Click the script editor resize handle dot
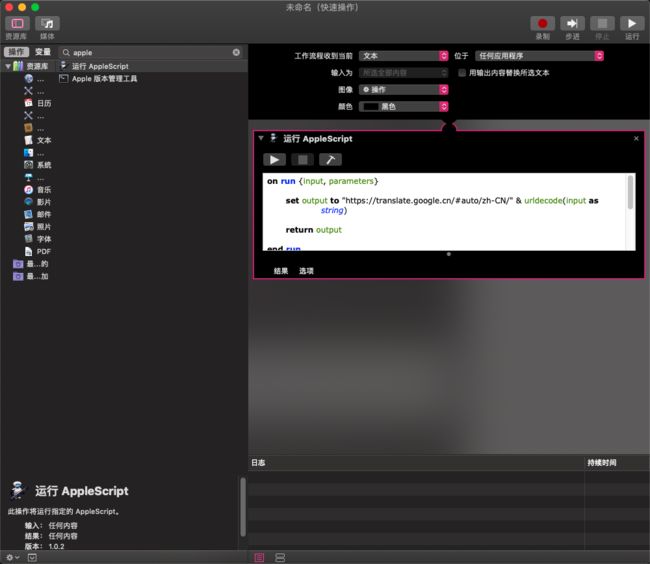 449,254
